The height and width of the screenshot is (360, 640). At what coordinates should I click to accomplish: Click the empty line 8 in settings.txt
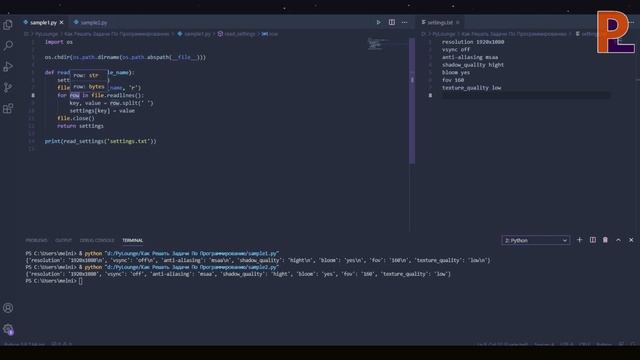526,96
